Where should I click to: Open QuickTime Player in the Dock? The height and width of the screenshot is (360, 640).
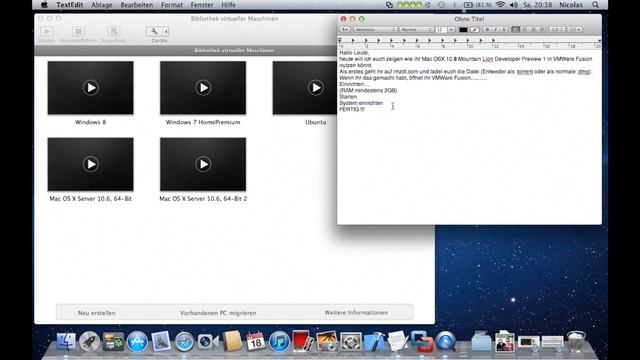445,342
